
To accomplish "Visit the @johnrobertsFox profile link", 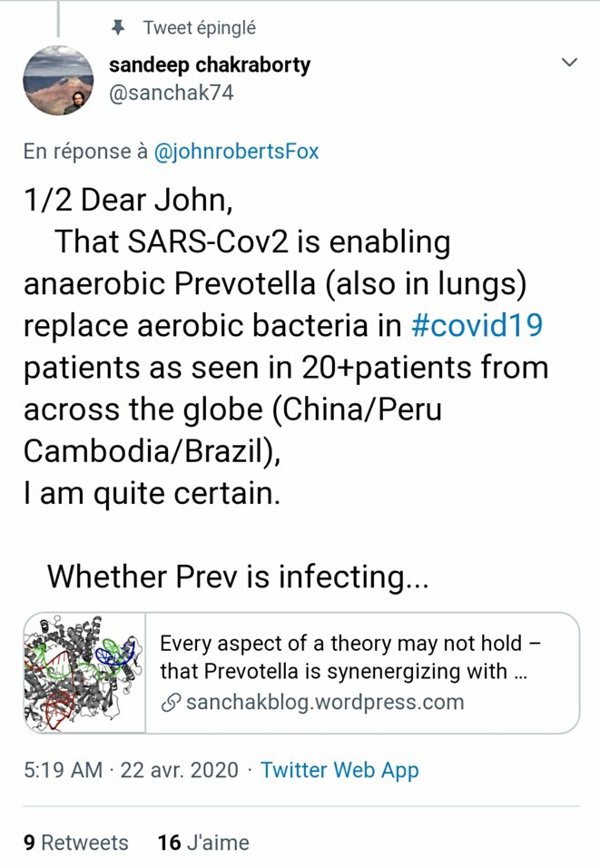I will point(236,151).
